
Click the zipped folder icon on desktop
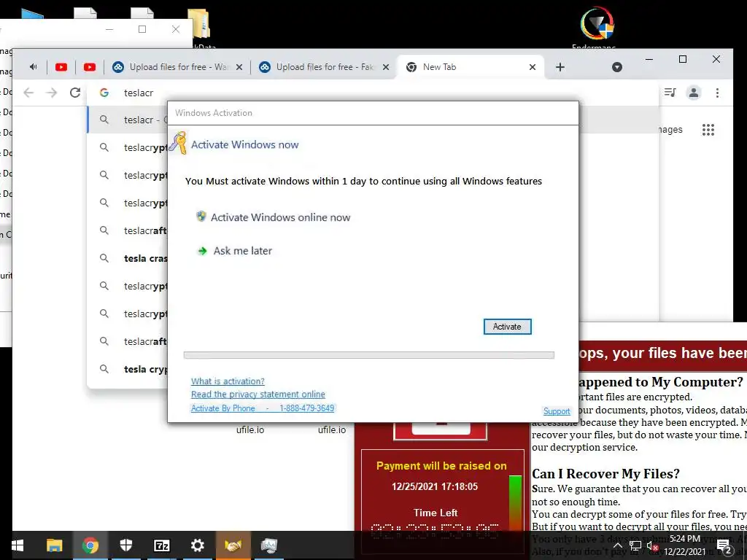tap(198, 23)
